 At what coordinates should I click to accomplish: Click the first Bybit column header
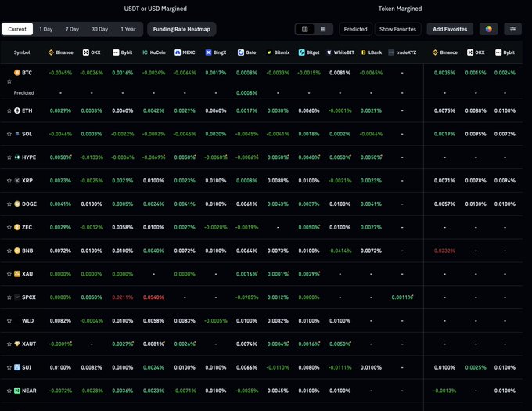(x=123, y=52)
